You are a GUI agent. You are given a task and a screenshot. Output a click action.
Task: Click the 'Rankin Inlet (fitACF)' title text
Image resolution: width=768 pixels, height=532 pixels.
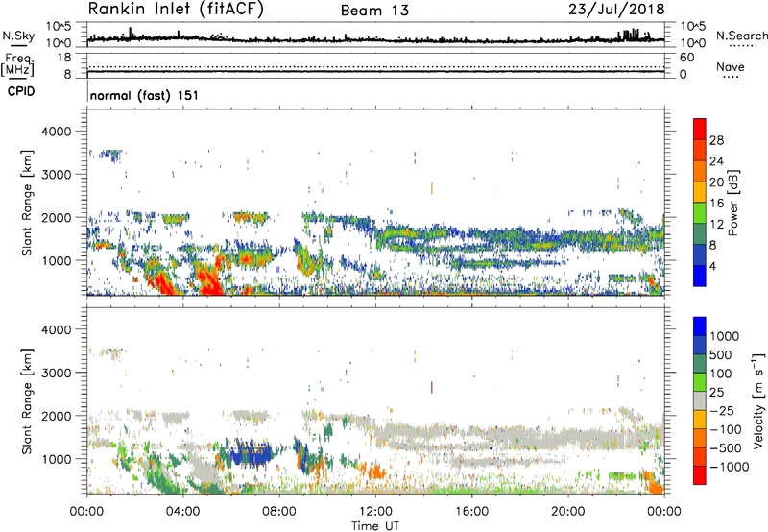pyautogui.click(x=176, y=10)
